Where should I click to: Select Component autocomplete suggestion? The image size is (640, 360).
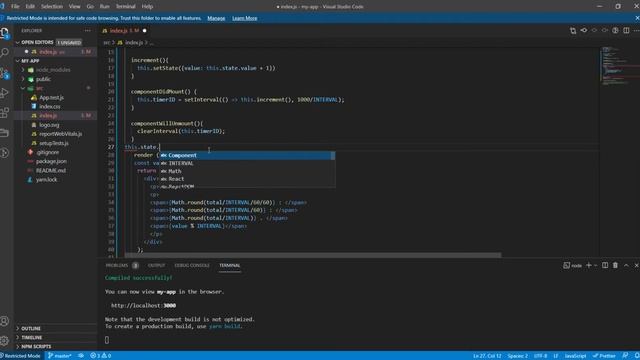click(x=247, y=156)
